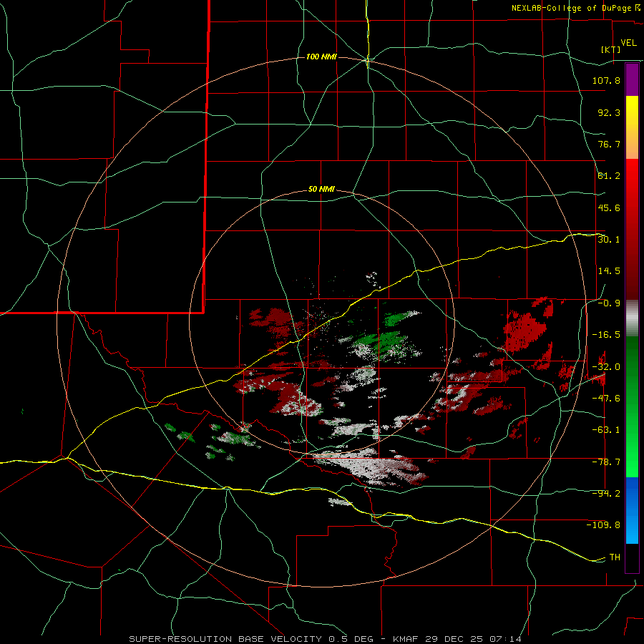
Task: Click the 14.5 legend value
Action: coord(609,271)
